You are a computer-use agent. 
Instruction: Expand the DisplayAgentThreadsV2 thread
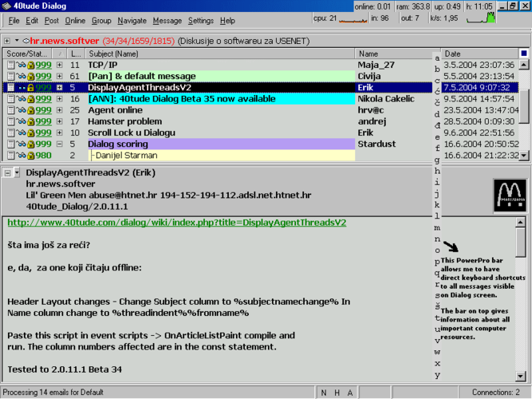point(59,88)
